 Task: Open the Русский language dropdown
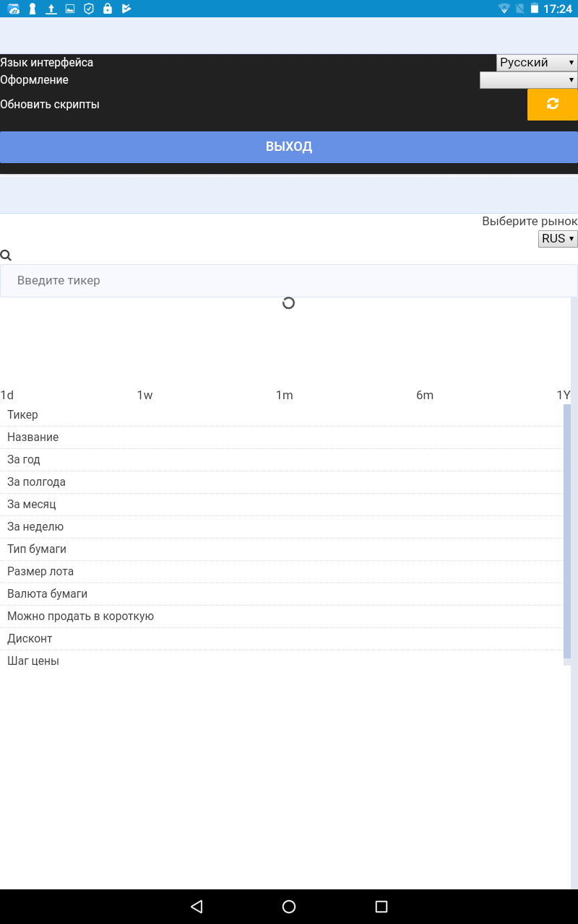(x=537, y=63)
